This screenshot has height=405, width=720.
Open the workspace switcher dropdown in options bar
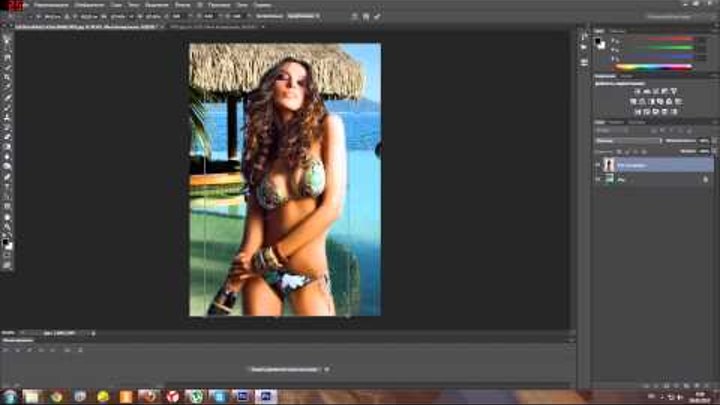pos(300,17)
